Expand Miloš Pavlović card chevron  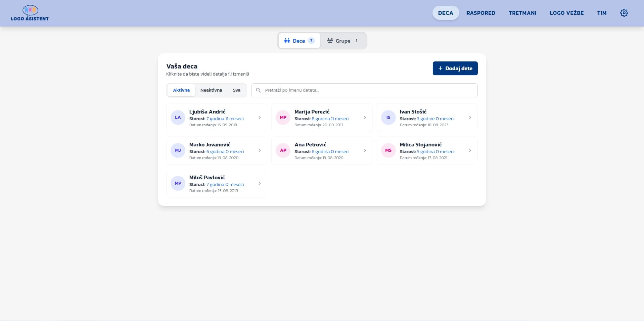click(260, 183)
